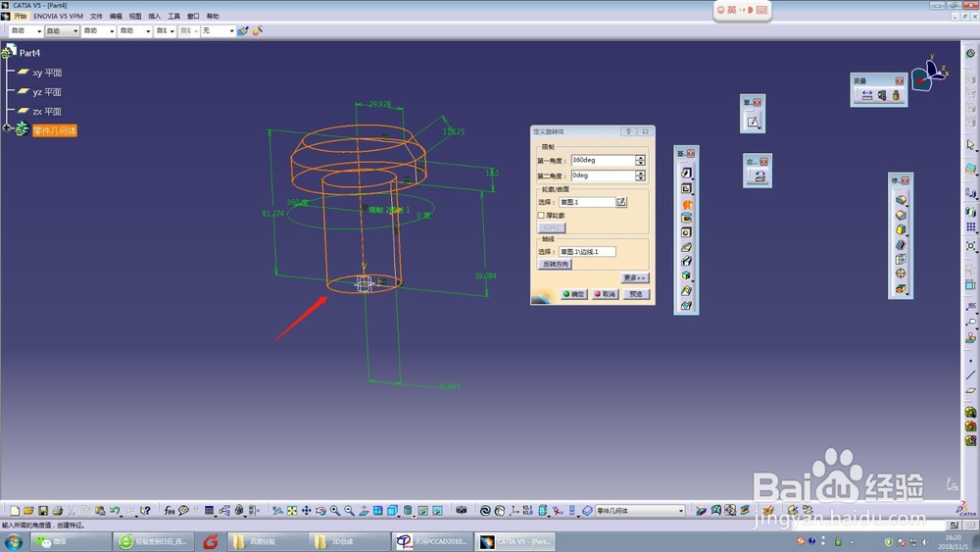
Task: Open the 无 dropdown in the toolbar
Action: (218, 30)
